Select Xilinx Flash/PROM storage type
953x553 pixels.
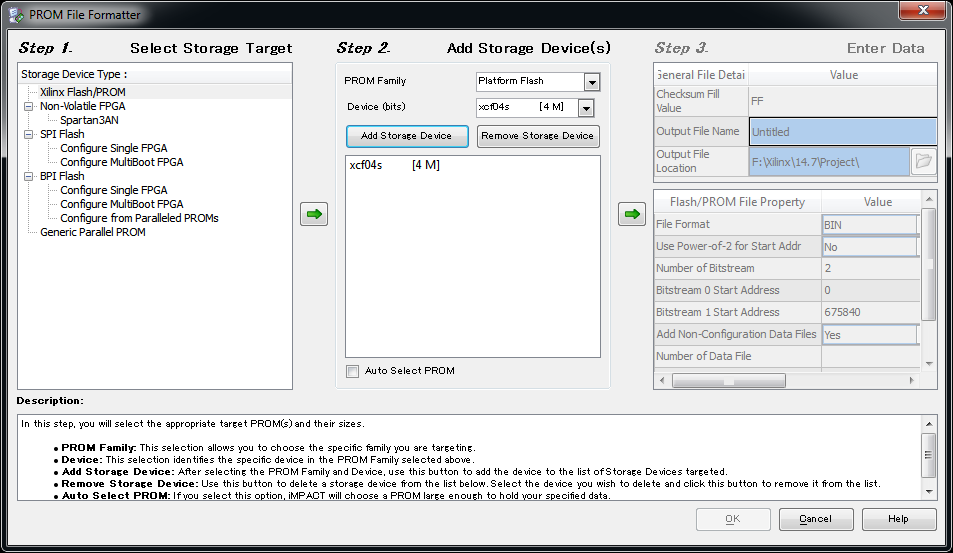83,92
